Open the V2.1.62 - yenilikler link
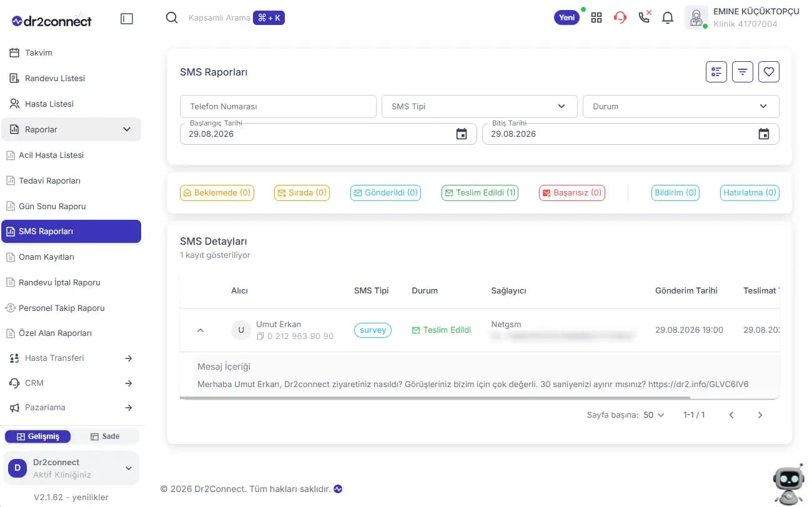Screen dimensions: 812x507 click(71, 498)
